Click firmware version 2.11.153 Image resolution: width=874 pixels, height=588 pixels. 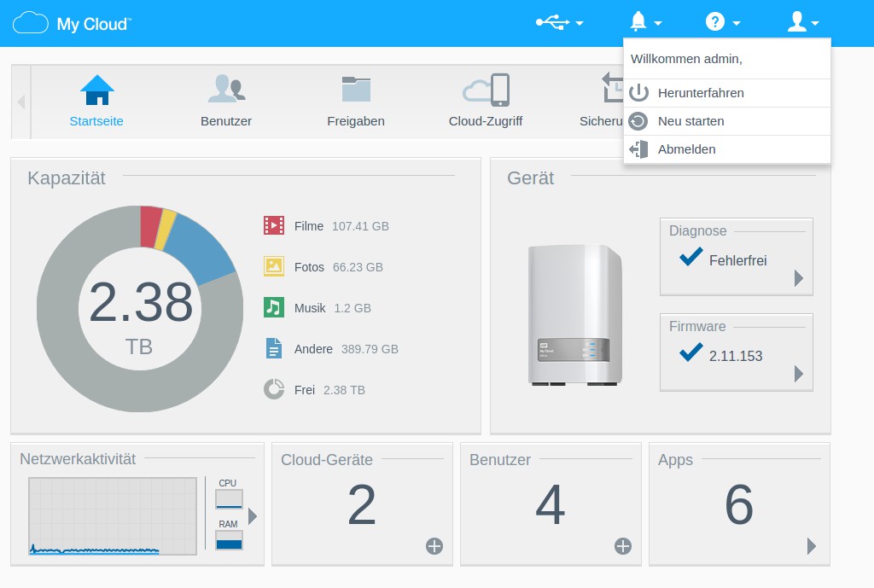(736, 356)
